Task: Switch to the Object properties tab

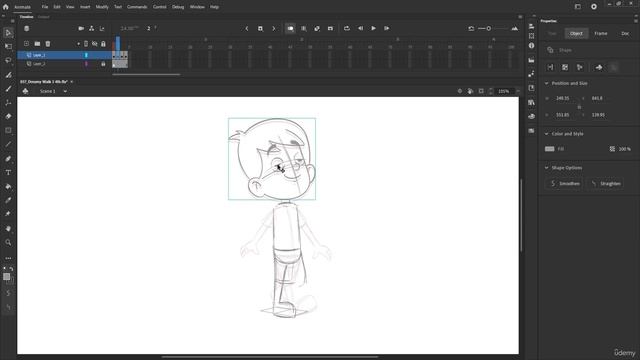Action: [x=576, y=33]
